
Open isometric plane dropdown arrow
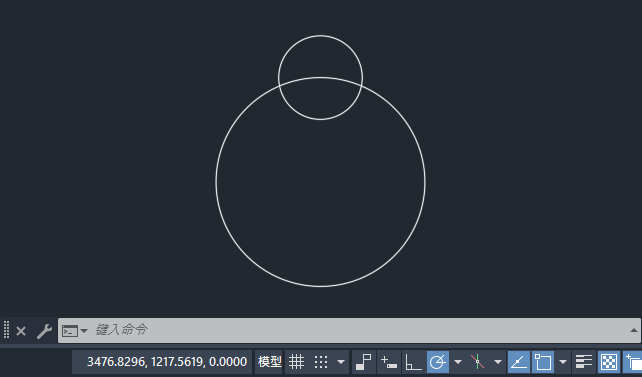click(498, 362)
